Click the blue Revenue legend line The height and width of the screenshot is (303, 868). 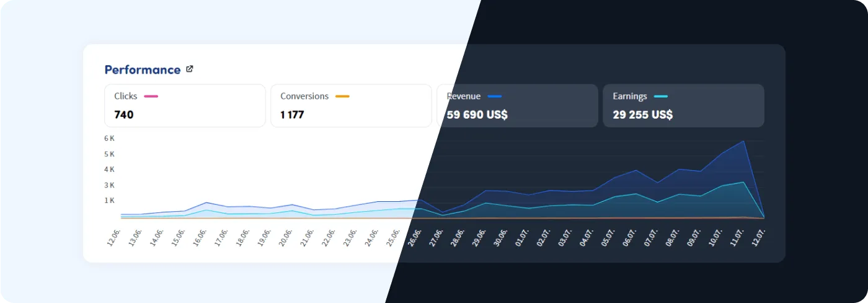click(494, 96)
